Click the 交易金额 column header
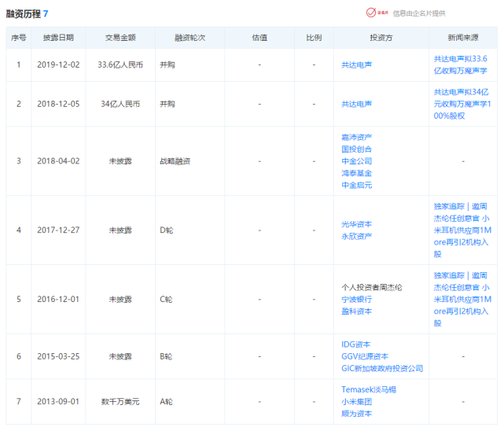Viewport: 504px width, 431px height. 120,38
